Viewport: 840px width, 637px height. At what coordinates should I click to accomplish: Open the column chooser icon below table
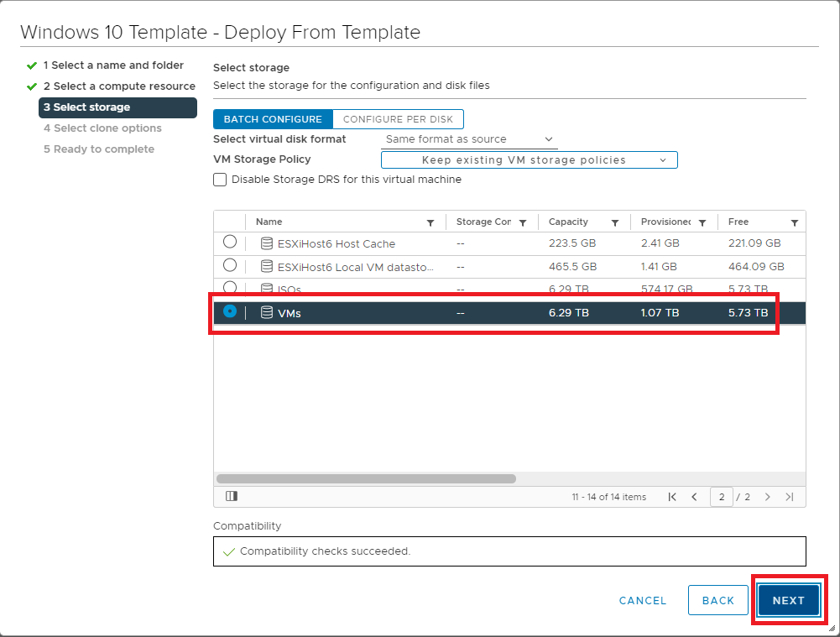(x=232, y=497)
